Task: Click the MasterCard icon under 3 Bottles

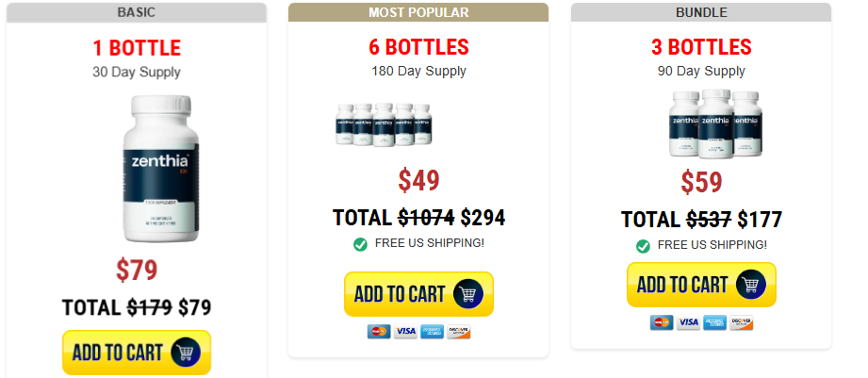Action: tap(662, 323)
